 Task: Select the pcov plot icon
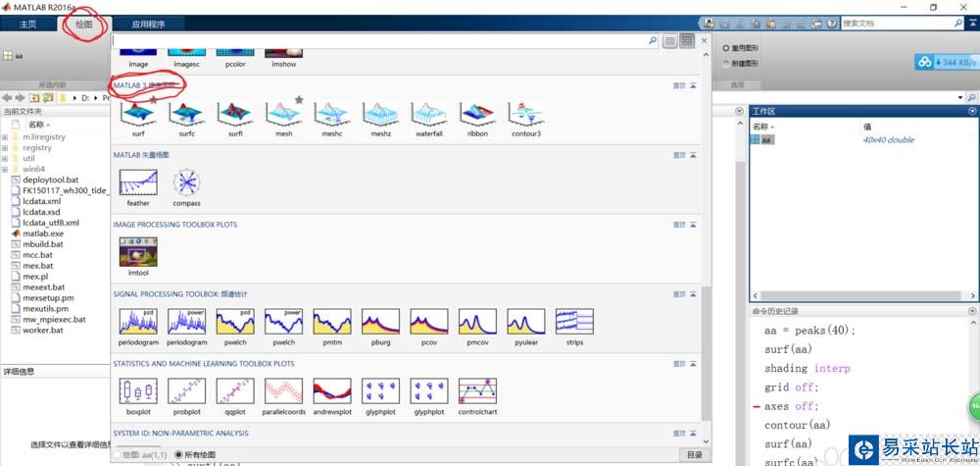(x=429, y=322)
